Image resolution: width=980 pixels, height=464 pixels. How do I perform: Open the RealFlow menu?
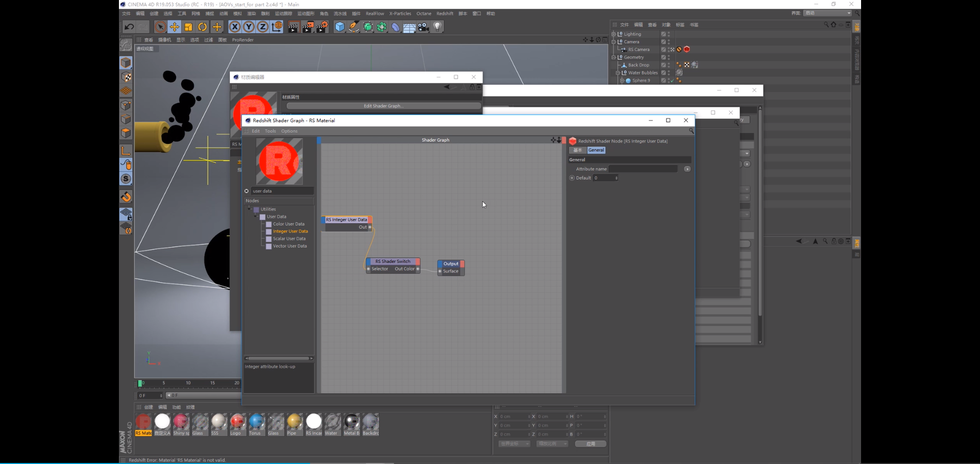tap(375, 14)
